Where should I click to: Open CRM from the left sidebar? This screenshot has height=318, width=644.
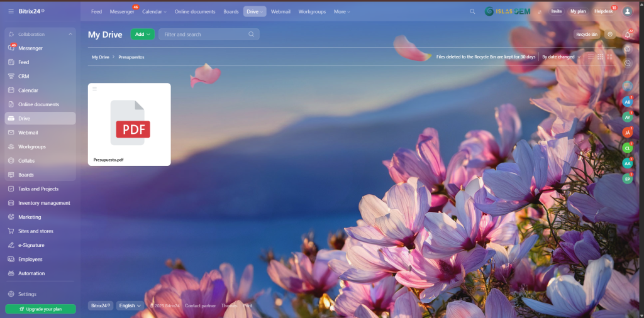23,76
